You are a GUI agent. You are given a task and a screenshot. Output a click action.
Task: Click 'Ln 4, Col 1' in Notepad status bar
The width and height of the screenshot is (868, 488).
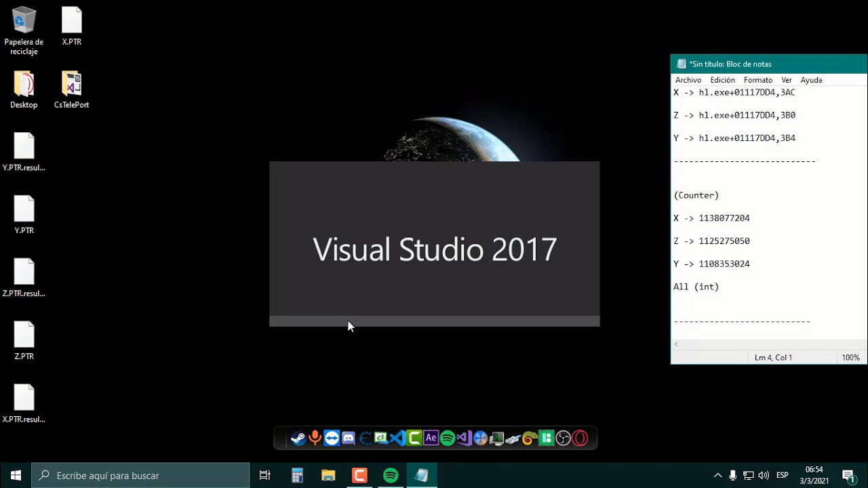(x=773, y=357)
